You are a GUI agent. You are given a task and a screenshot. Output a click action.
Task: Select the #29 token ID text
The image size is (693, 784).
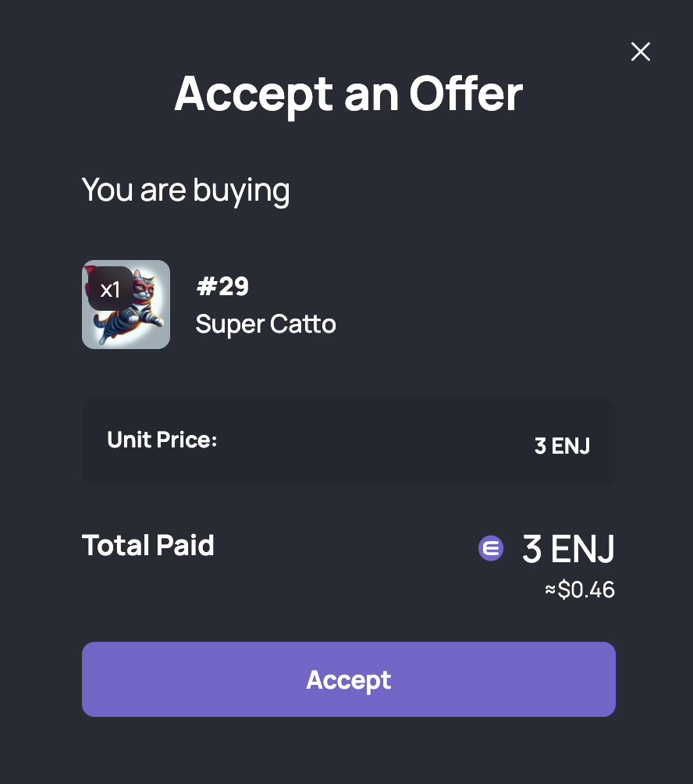tap(222, 287)
